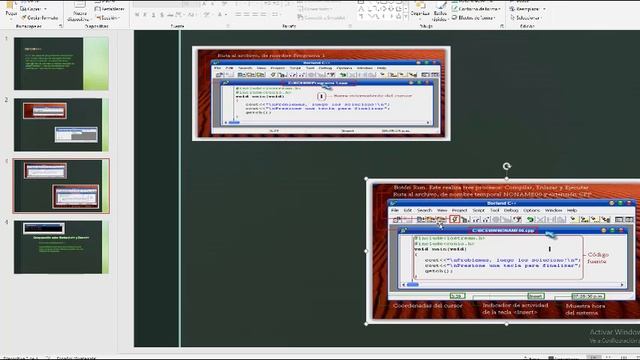Open the Portapapeles dialog launcher
640x360 pixels.
(x=61, y=26)
